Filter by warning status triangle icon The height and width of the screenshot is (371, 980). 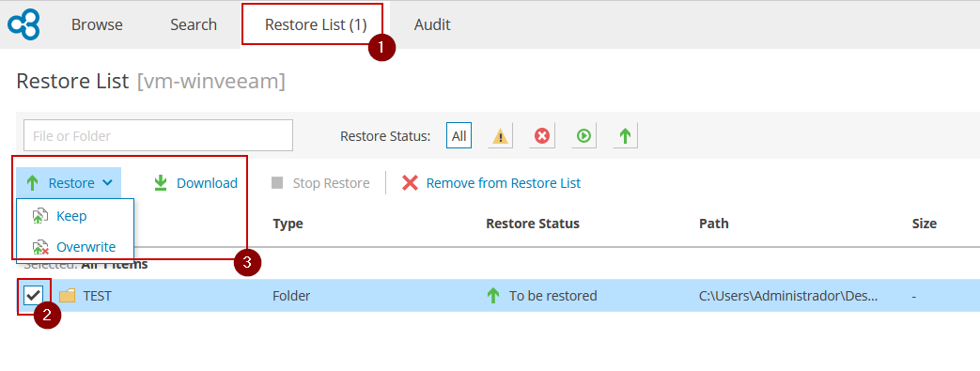pos(501,135)
